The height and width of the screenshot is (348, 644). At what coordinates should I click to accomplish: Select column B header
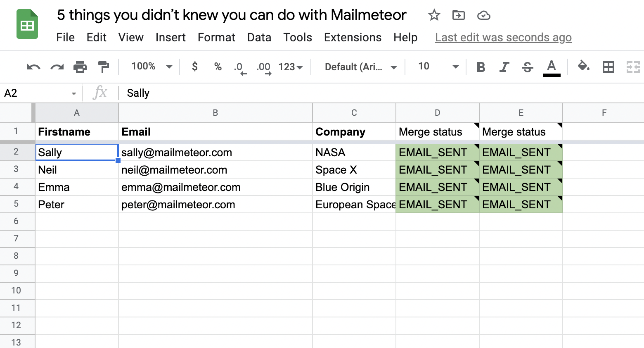click(x=215, y=113)
